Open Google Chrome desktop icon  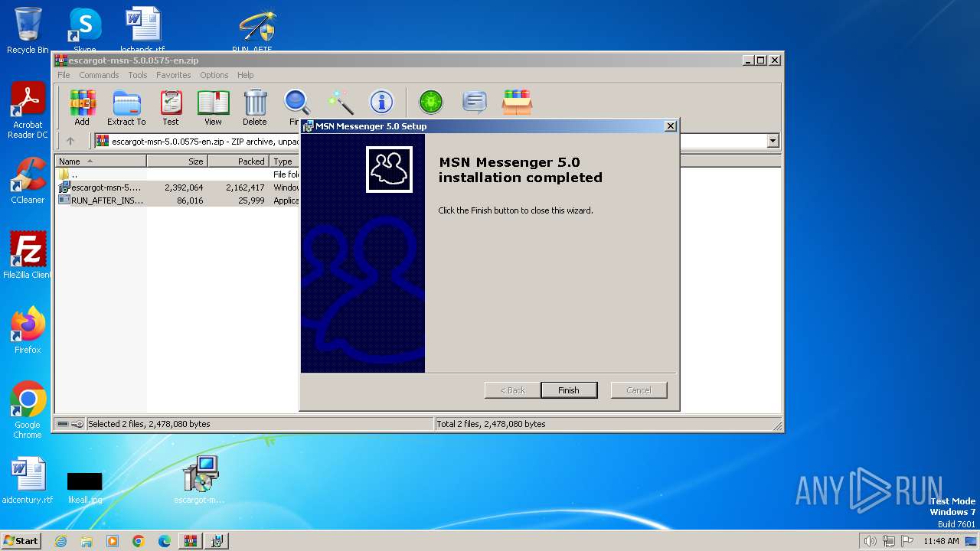(x=28, y=411)
